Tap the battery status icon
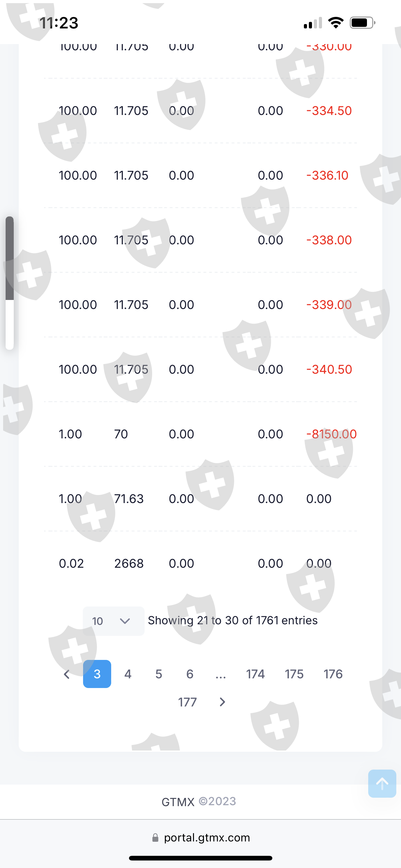 tap(362, 23)
